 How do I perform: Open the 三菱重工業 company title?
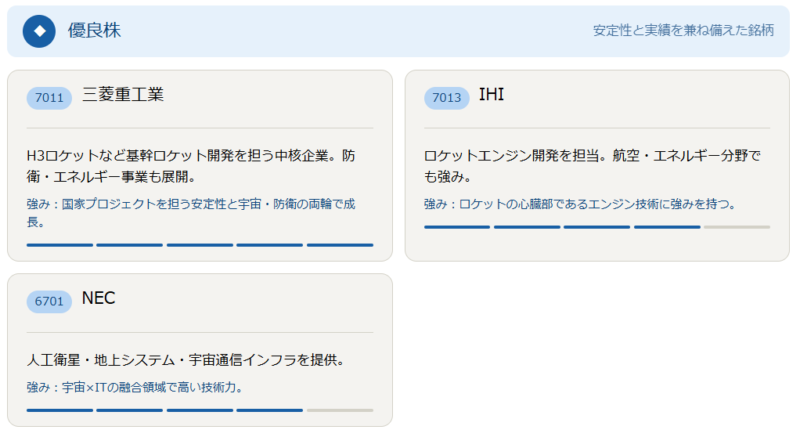(123, 96)
